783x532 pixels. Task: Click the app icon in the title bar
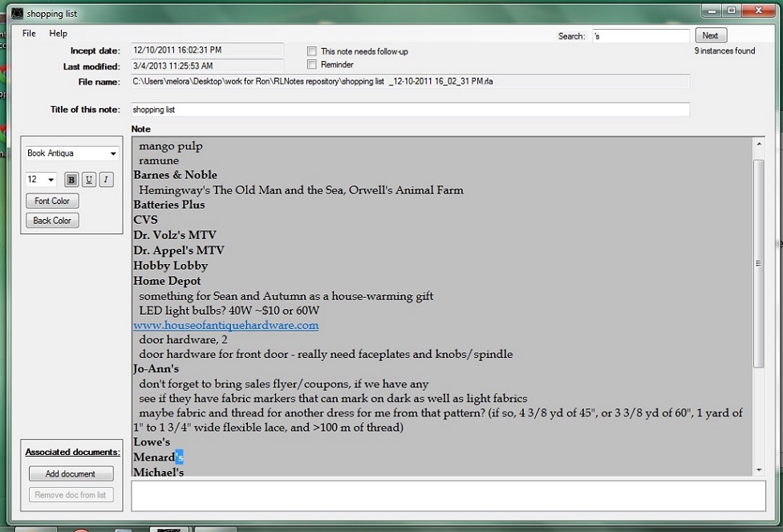coord(17,14)
